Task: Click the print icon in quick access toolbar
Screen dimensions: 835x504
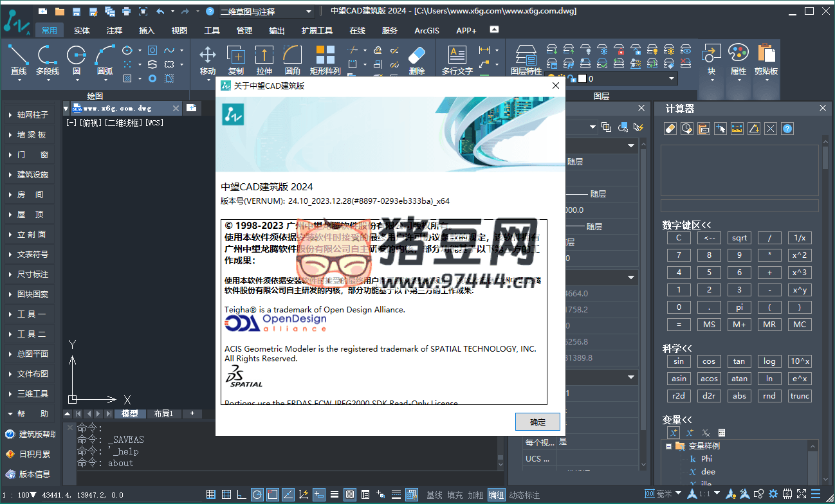Action: click(x=126, y=12)
